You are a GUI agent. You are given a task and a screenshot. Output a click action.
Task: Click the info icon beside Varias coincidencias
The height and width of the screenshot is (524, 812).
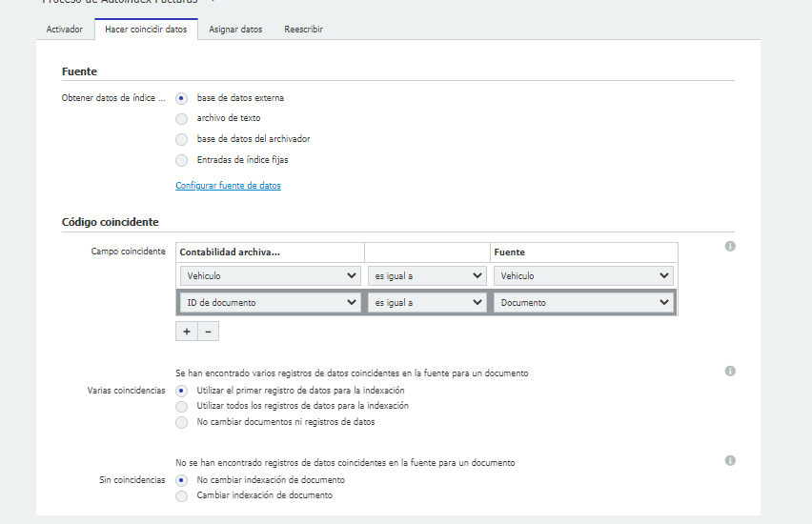tap(730, 371)
